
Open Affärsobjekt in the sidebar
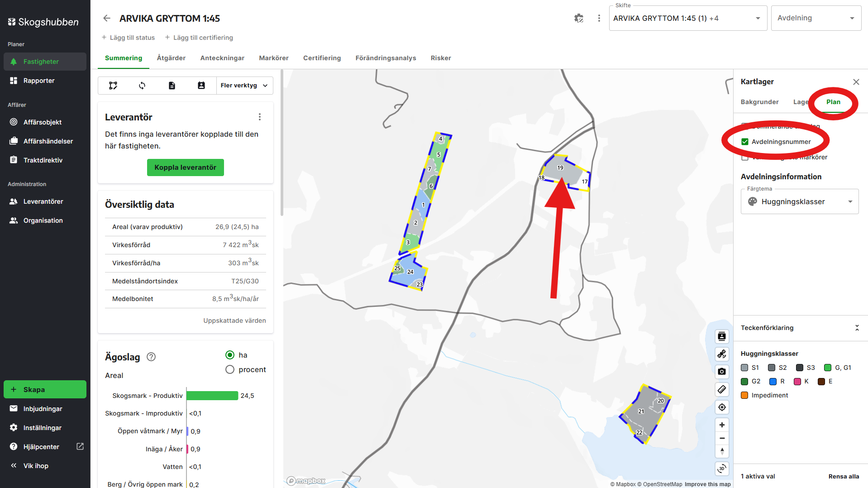pyautogui.click(x=45, y=122)
